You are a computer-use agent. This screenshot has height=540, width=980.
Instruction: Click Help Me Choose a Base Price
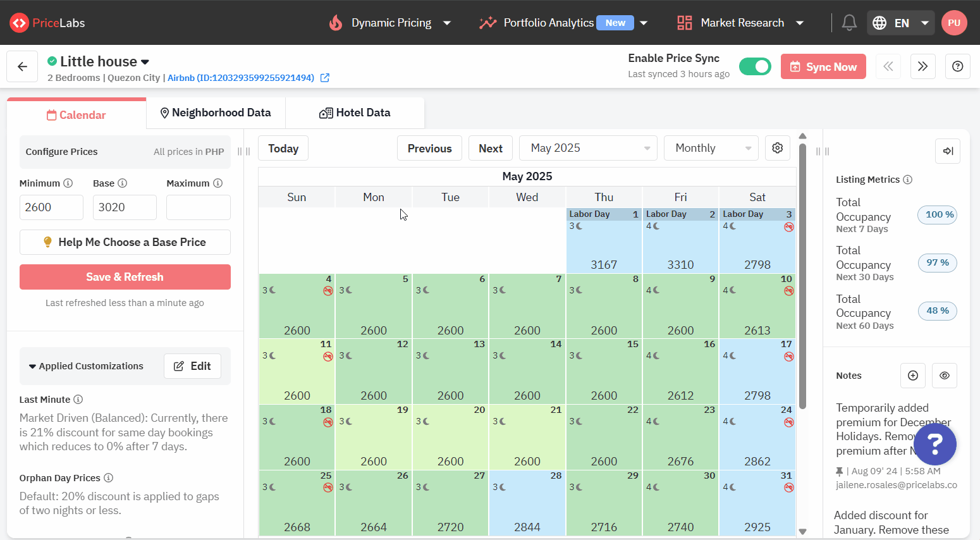(125, 242)
